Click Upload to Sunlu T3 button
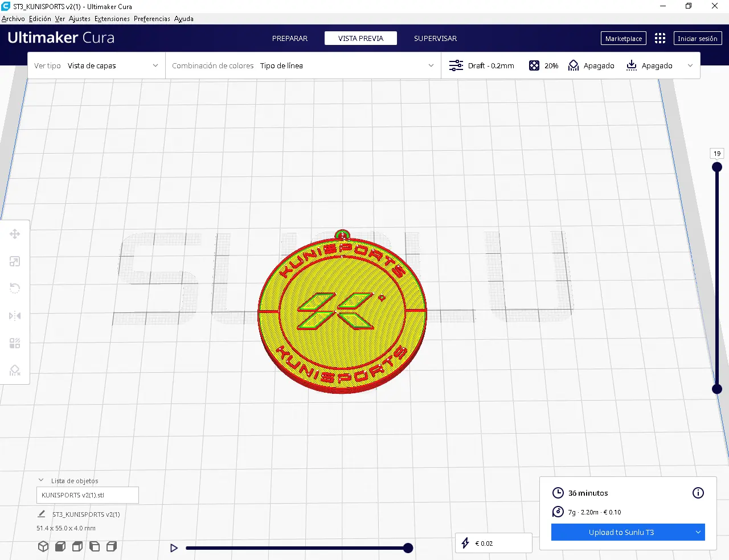Screen dimensions: 729x560 (621, 532)
